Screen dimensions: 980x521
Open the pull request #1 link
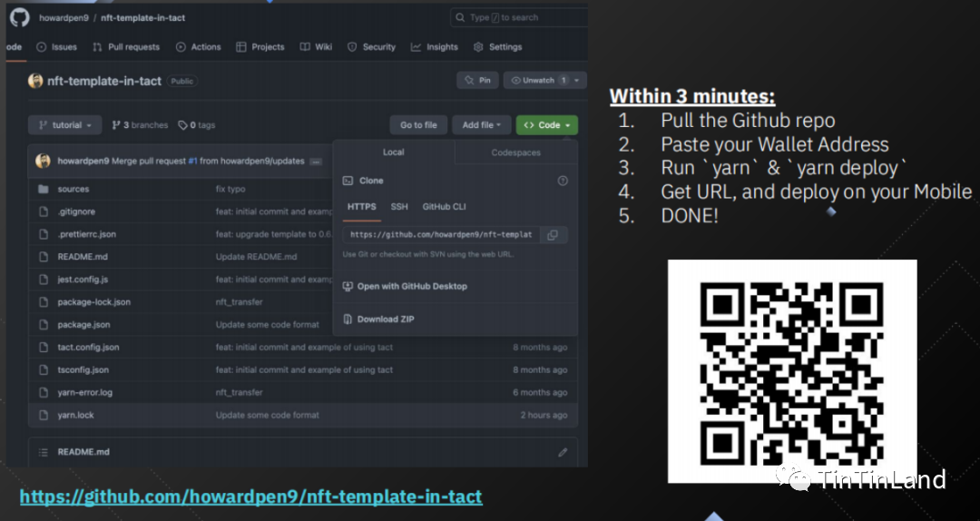click(x=192, y=161)
